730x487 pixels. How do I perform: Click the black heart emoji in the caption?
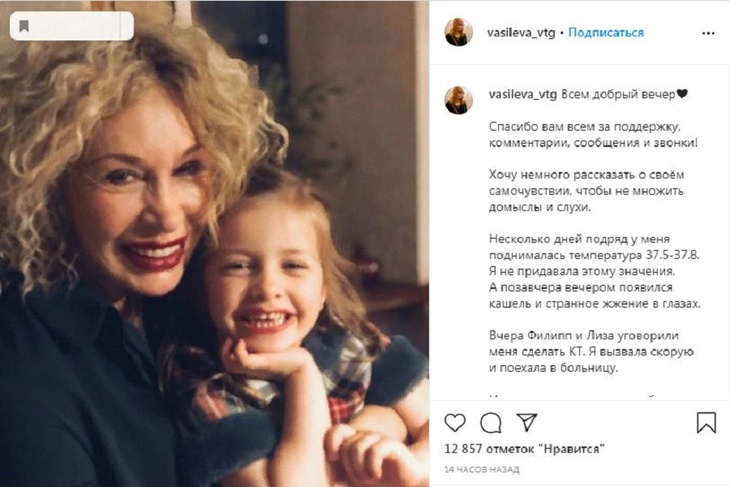682,94
